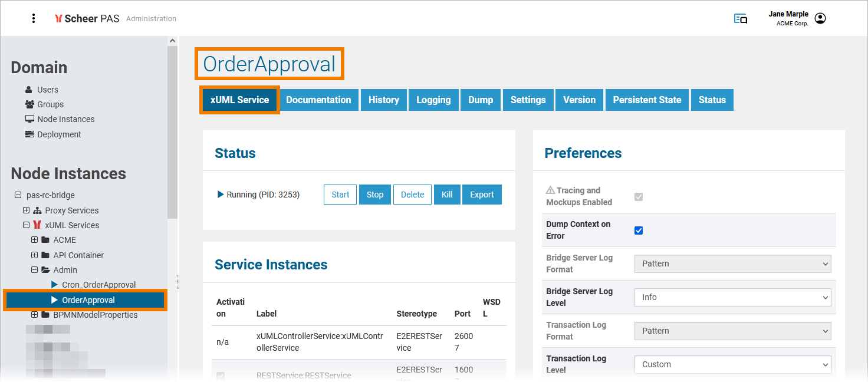Open Bridge Server Log Level dropdown

click(733, 297)
